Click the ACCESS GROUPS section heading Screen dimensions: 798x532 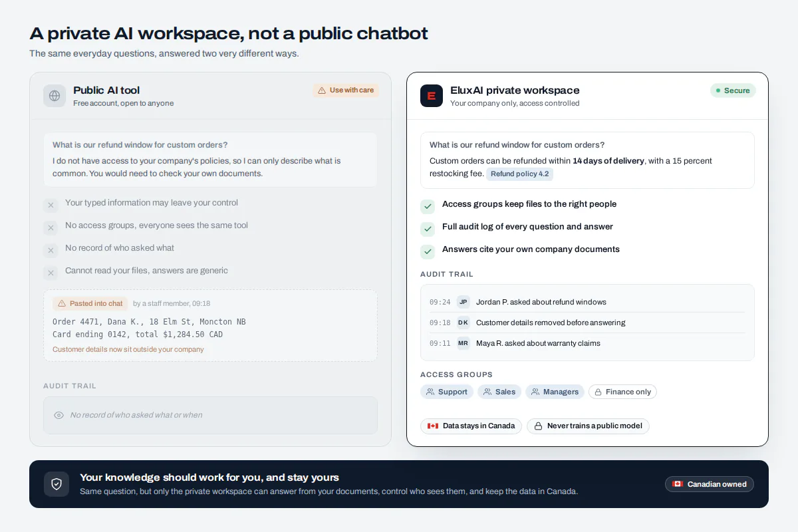click(457, 375)
